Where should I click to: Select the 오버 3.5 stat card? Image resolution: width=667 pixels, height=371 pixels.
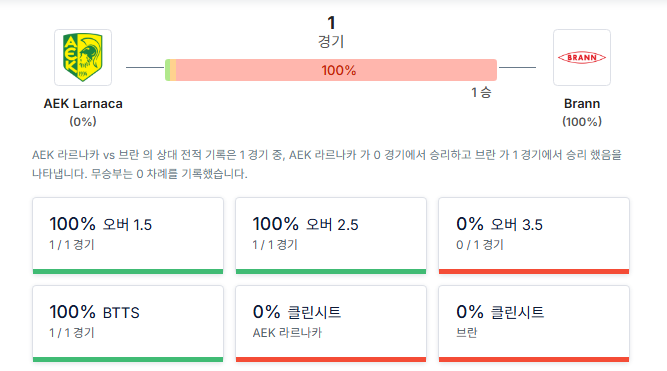pos(534,235)
